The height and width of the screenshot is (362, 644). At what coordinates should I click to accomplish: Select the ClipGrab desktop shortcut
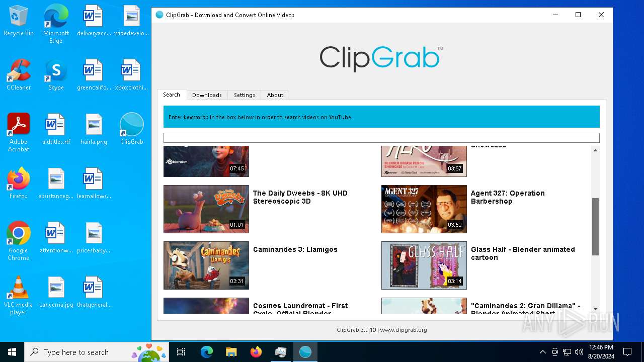[132, 129]
